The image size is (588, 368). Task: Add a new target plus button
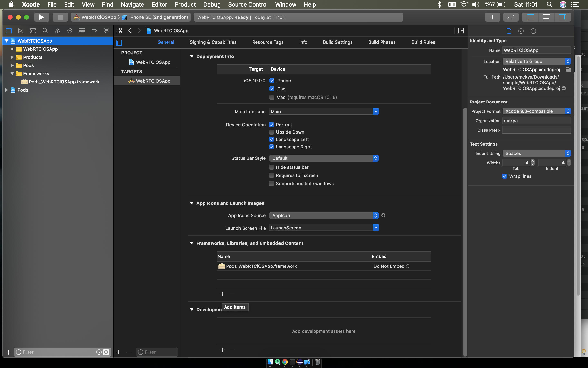(119, 352)
